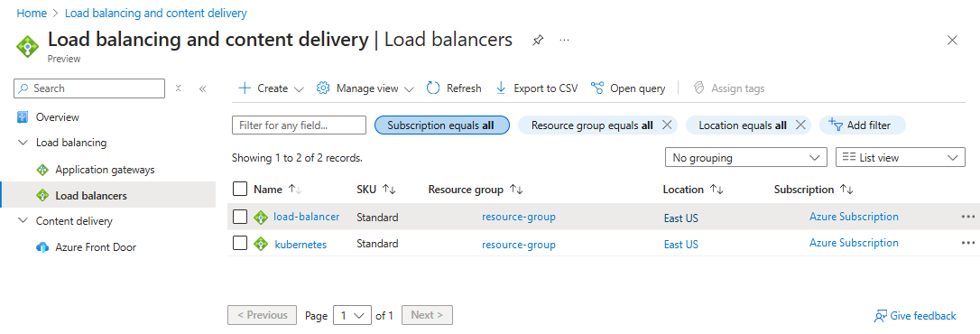Collapse the left navigation with the double chevron
The image size is (980, 334).
[x=202, y=88]
